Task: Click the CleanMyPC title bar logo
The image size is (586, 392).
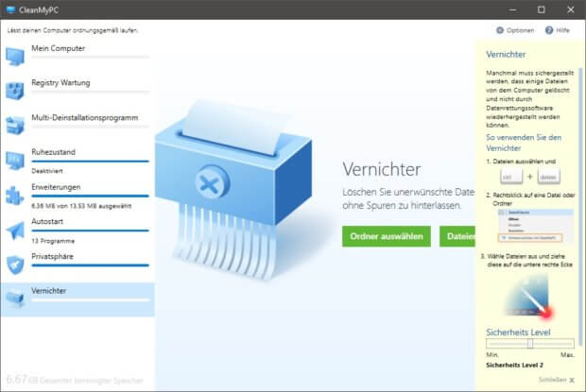Action: pyautogui.click(x=10, y=10)
